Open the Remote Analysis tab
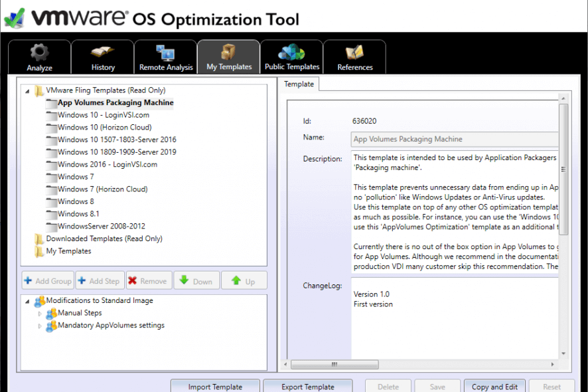 [165, 57]
